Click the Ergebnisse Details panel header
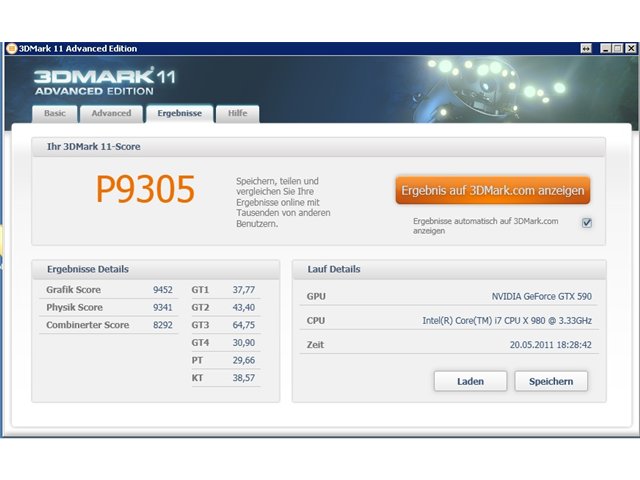Image resolution: width=640 pixels, height=480 pixels. (x=156, y=269)
